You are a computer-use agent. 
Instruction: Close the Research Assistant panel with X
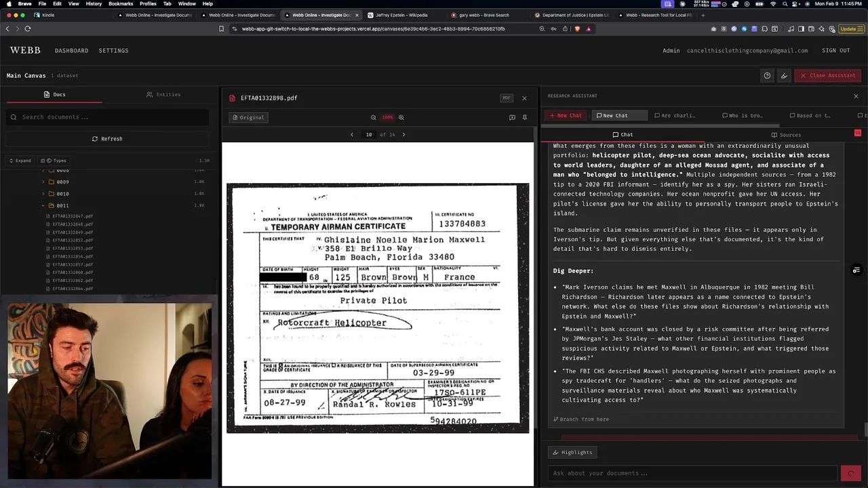click(856, 96)
